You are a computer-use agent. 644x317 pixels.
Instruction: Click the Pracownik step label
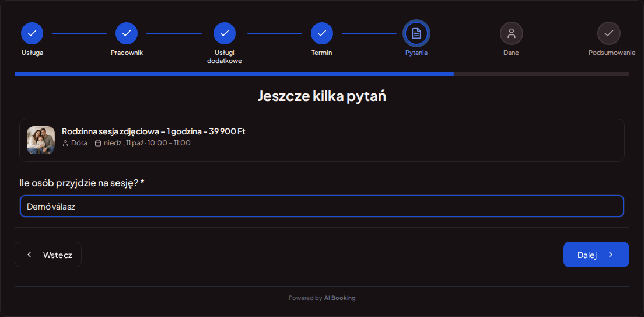pyautogui.click(x=127, y=53)
